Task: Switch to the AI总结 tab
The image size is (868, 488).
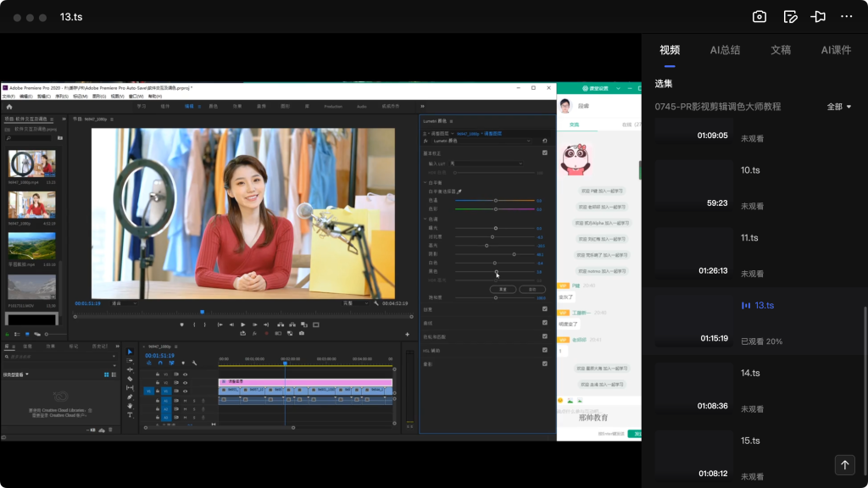Action: pyautogui.click(x=726, y=50)
